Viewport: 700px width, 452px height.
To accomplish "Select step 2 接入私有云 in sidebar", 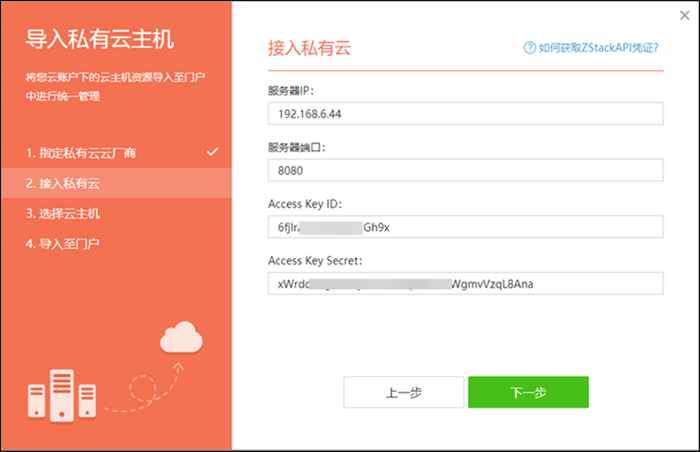I will [x=64, y=183].
